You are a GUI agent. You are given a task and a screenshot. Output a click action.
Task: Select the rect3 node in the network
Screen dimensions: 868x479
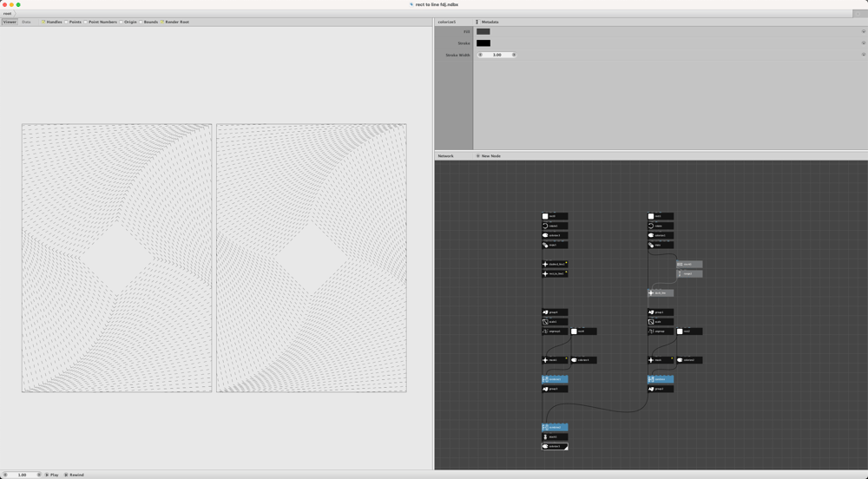point(555,216)
